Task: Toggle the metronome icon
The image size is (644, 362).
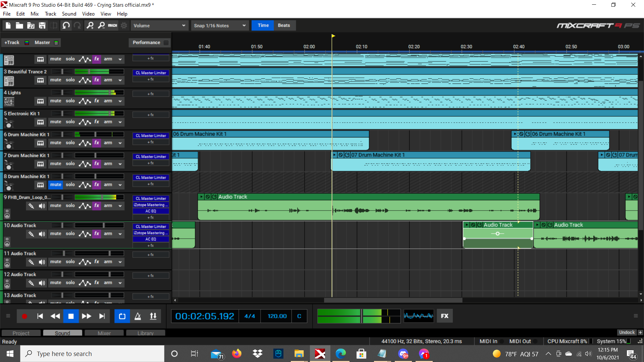Action: coord(138,316)
